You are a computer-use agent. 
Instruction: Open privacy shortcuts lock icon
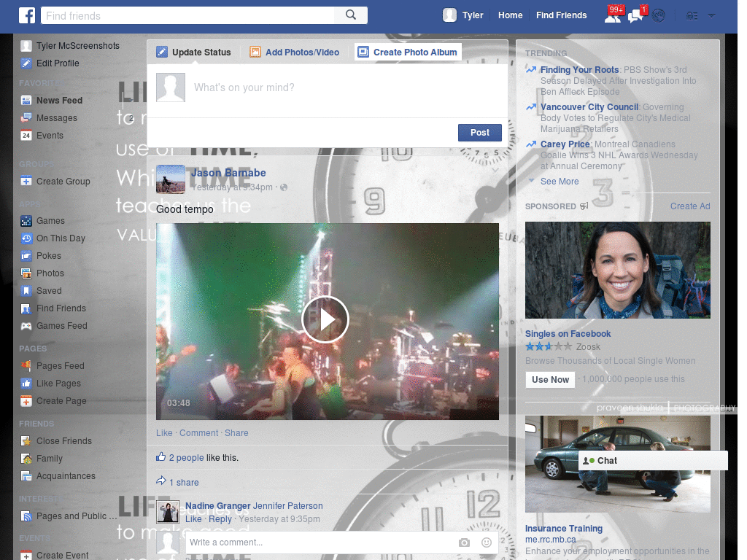tap(692, 16)
